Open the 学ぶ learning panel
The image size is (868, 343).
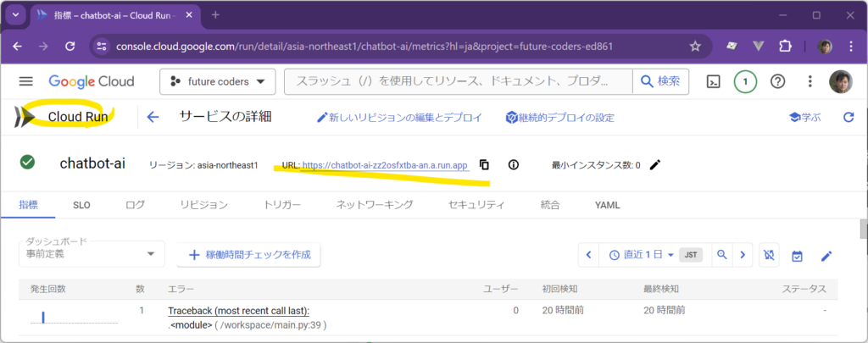pos(805,117)
